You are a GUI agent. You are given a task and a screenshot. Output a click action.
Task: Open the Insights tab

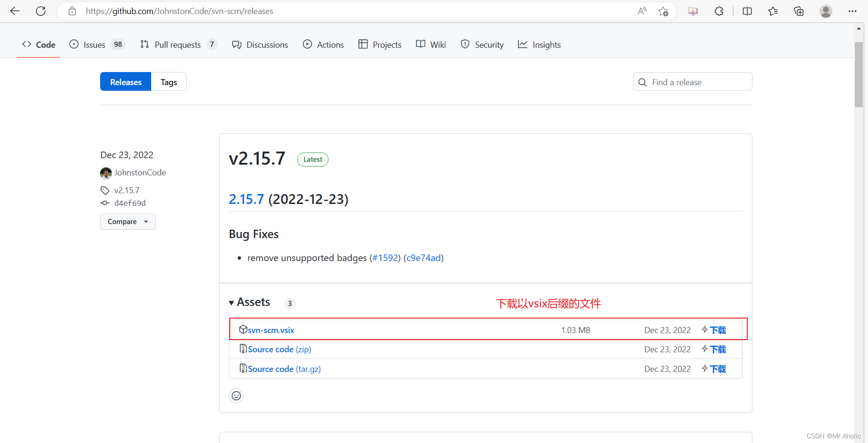(x=540, y=44)
